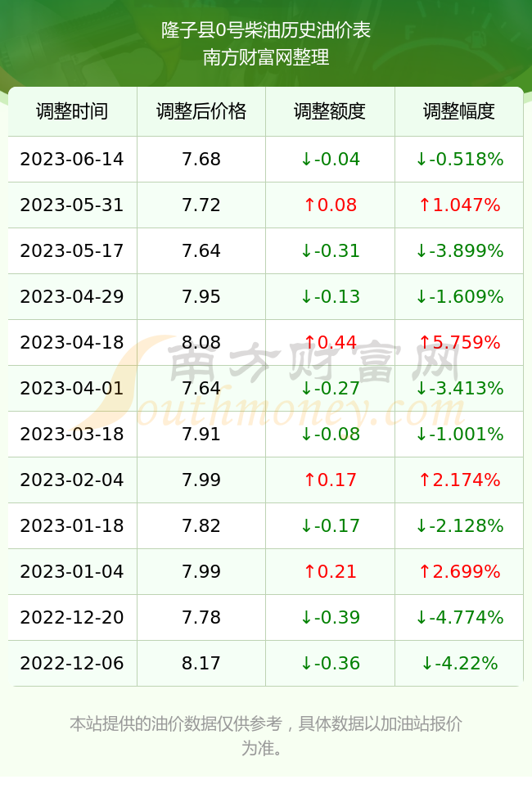Click the red up arrow value 0.08
This screenshot has height=802, width=532.
330,205
